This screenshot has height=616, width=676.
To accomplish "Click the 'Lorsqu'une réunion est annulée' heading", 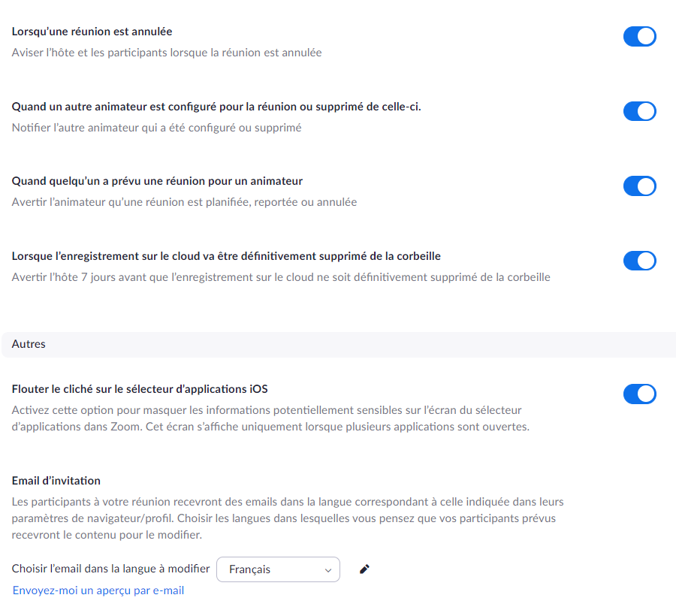I will click(x=92, y=32).
